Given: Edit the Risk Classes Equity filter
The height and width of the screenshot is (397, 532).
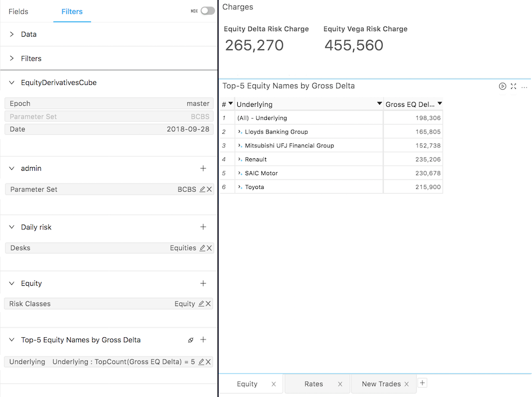Looking at the screenshot, I should tap(201, 304).
